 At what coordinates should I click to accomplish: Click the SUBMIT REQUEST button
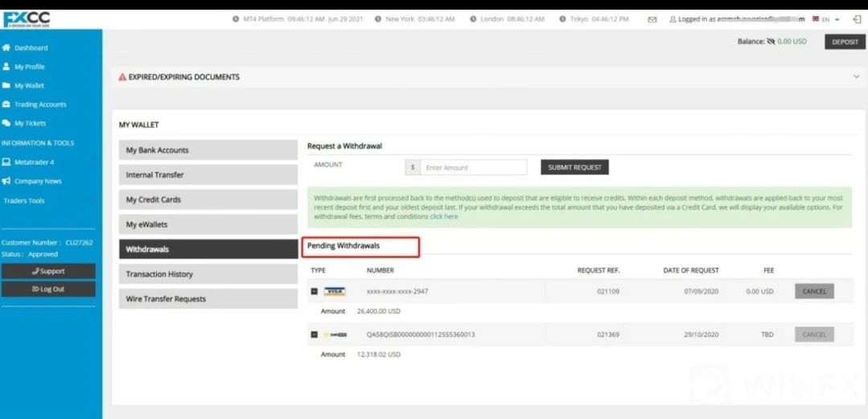pyautogui.click(x=574, y=167)
